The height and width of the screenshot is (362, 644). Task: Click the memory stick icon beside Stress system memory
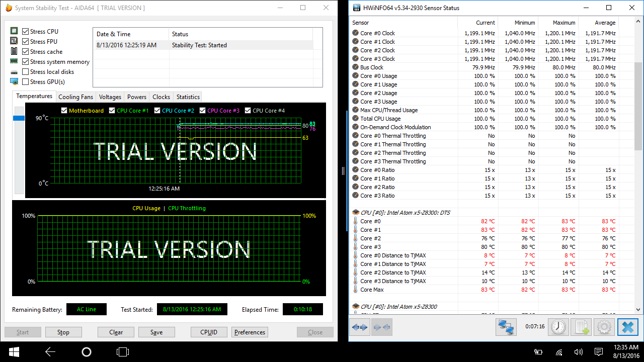[14, 61]
